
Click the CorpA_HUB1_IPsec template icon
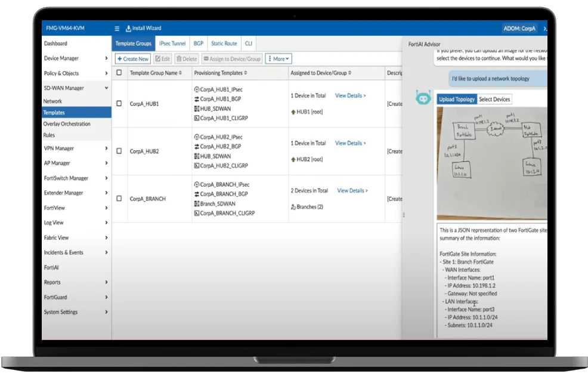pos(197,89)
